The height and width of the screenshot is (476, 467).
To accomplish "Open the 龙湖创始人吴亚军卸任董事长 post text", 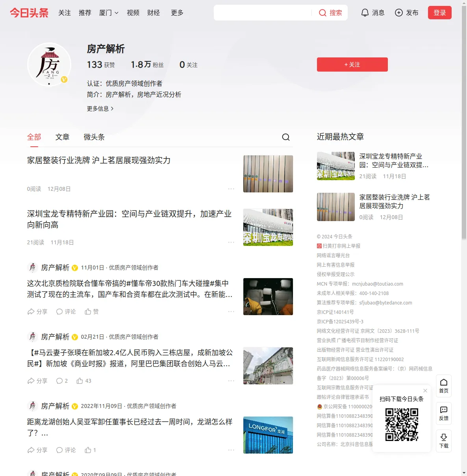I will pyautogui.click(x=130, y=427).
